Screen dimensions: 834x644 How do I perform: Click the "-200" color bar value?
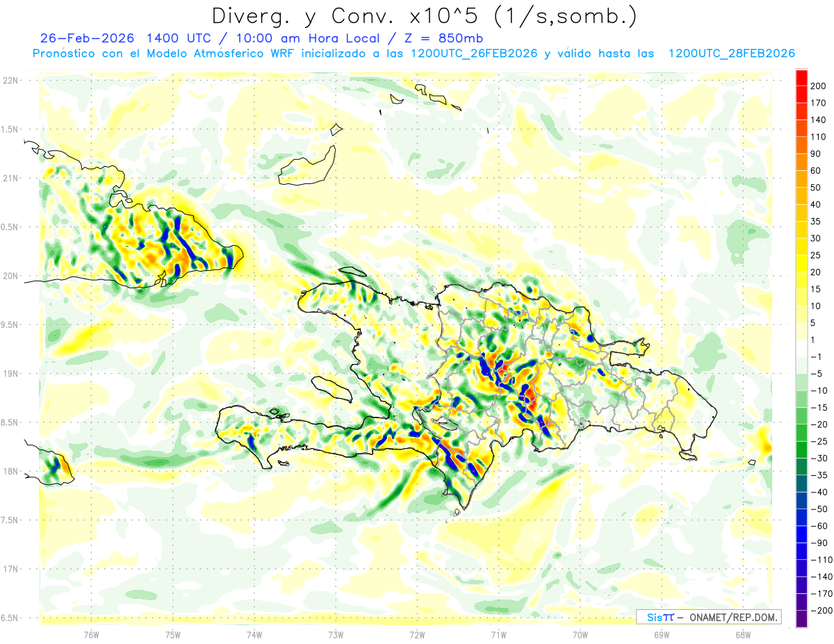pos(821,611)
